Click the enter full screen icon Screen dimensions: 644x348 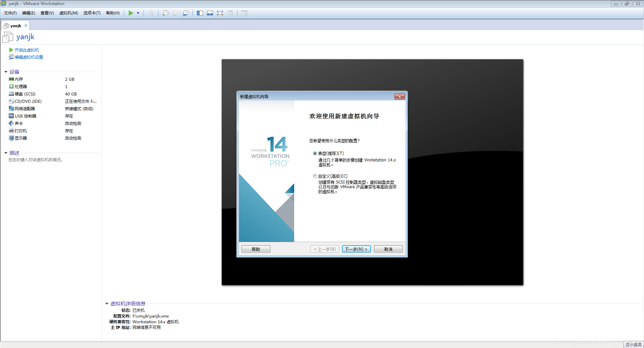(220, 13)
